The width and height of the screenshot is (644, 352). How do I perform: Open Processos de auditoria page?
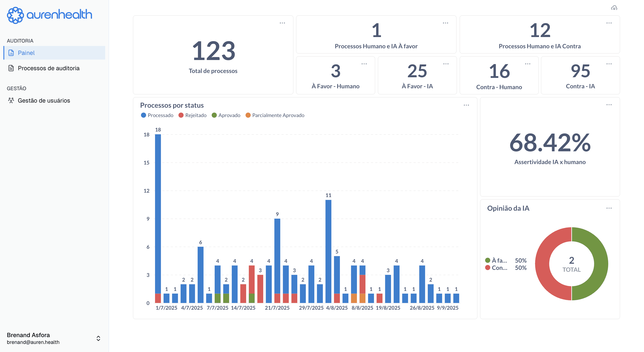point(49,68)
